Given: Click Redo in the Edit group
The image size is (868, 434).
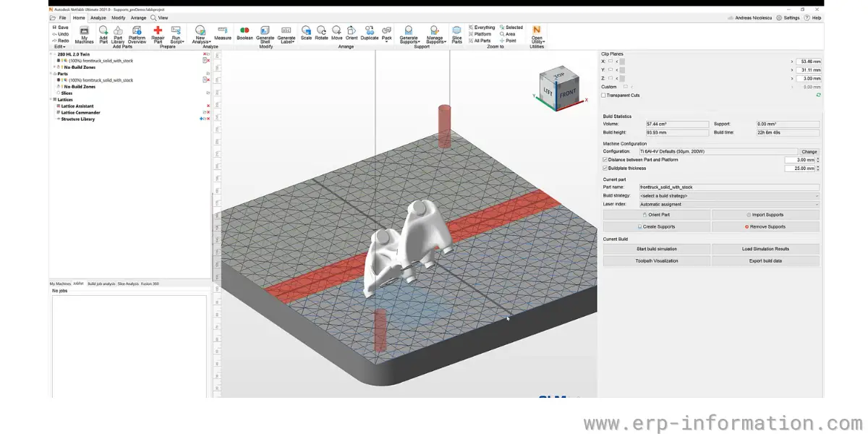Looking at the screenshot, I should click(x=61, y=41).
